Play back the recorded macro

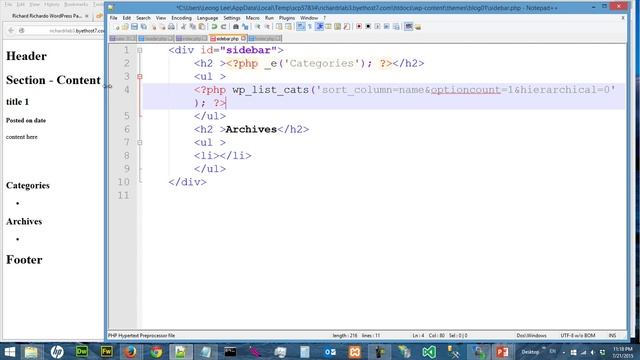coord(377,27)
